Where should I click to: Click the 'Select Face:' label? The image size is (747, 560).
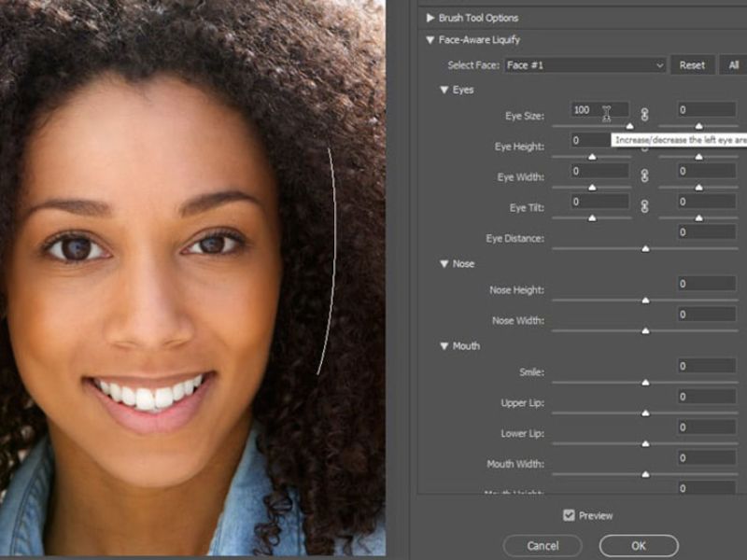point(473,65)
